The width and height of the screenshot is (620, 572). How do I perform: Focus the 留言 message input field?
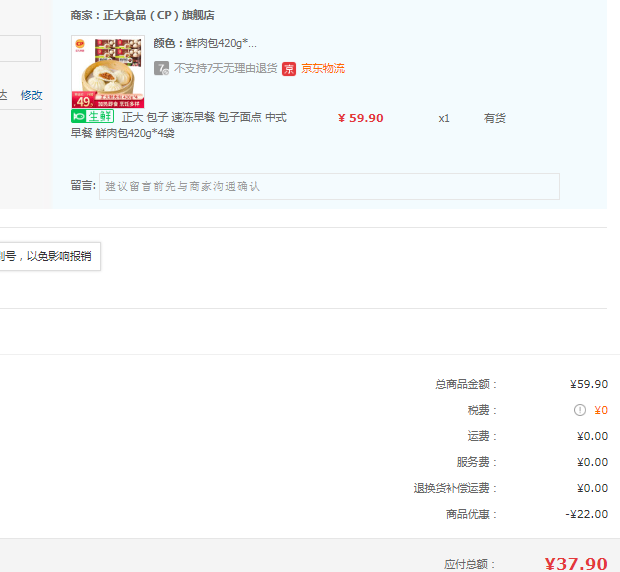click(x=329, y=186)
